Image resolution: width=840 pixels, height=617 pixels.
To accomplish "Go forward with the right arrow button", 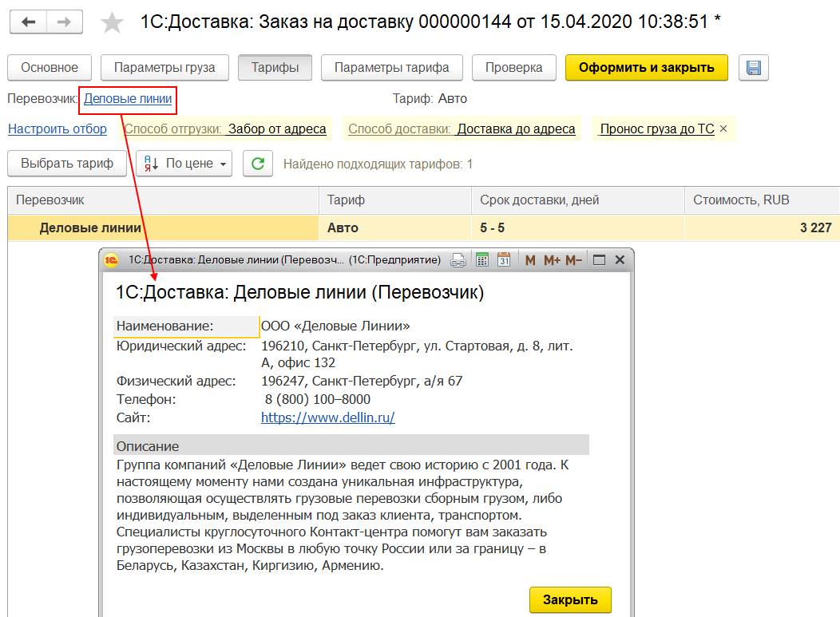I will click(x=65, y=22).
